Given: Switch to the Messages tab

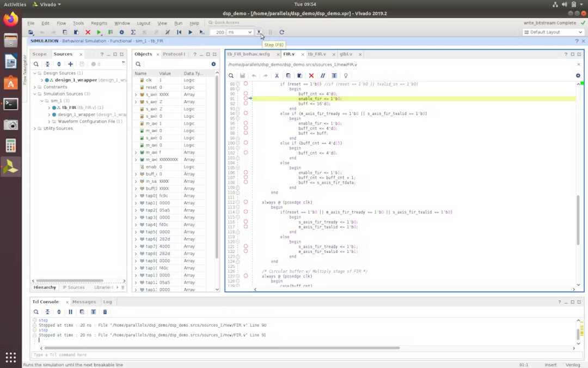Looking at the screenshot, I should [x=84, y=301].
